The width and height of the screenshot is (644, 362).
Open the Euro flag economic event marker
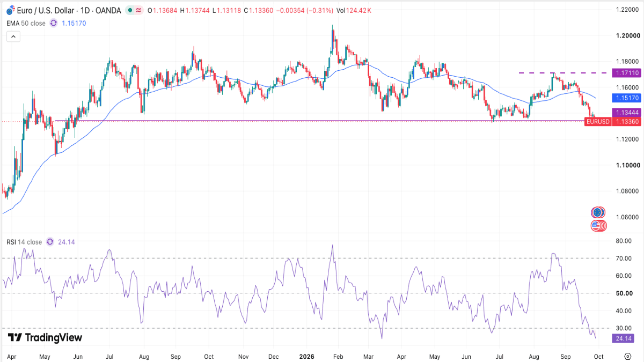[x=597, y=212]
